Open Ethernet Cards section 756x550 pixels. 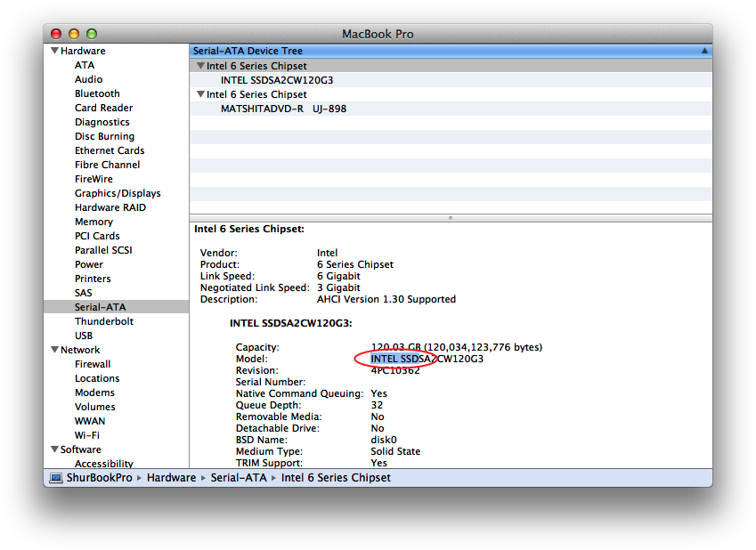tap(110, 150)
